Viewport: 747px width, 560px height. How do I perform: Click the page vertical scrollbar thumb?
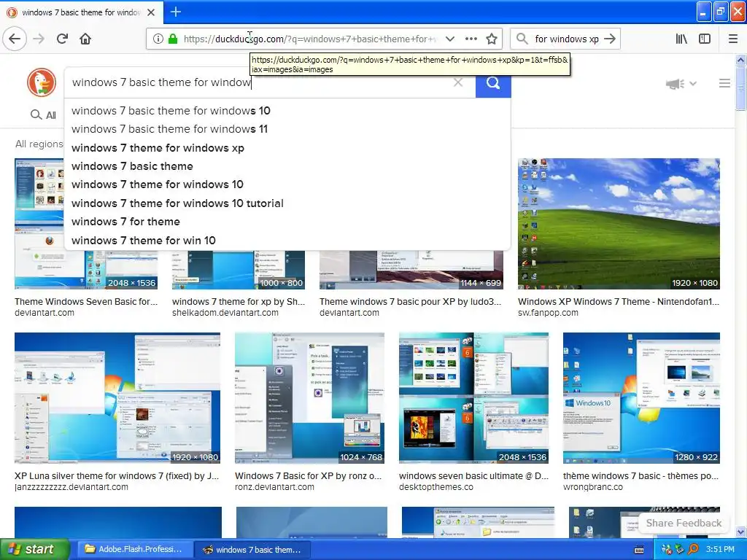tap(740, 88)
